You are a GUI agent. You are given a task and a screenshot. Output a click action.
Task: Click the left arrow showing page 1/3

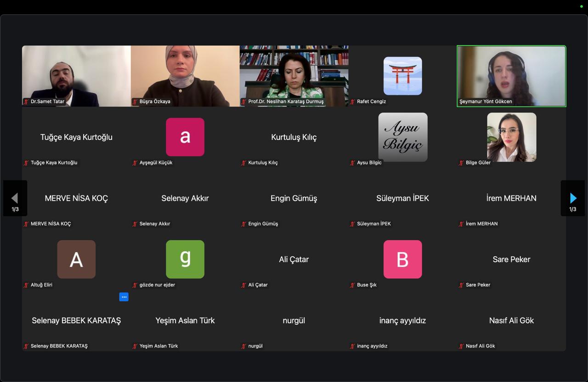point(15,198)
